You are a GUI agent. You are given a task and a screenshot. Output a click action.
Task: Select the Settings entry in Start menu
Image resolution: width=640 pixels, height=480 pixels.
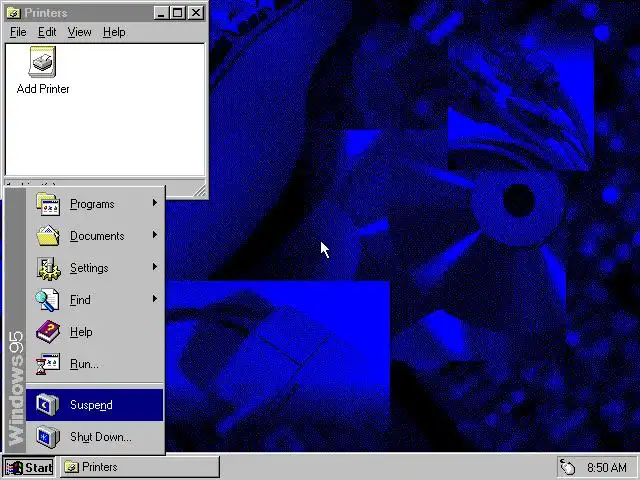[x=95, y=268]
